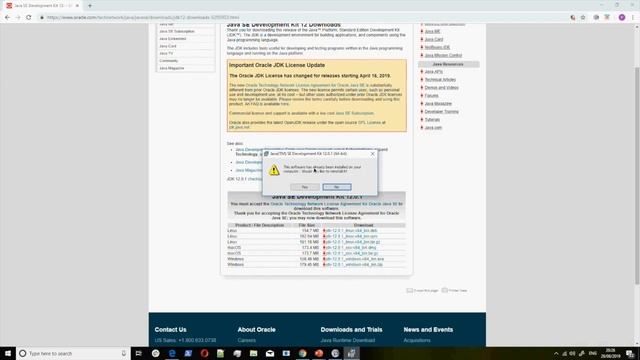Open the Windows Start menu
640x360 pixels.
[8, 353]
